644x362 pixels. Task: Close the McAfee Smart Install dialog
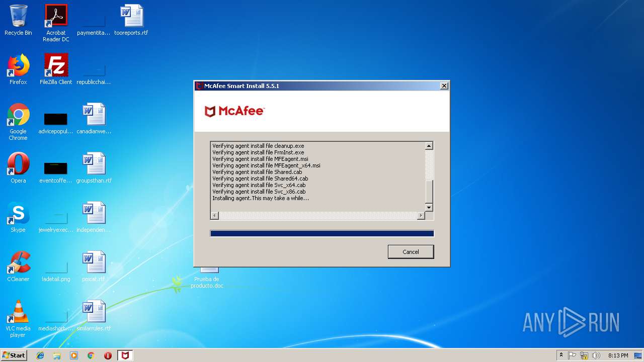[x=444, y=86]
